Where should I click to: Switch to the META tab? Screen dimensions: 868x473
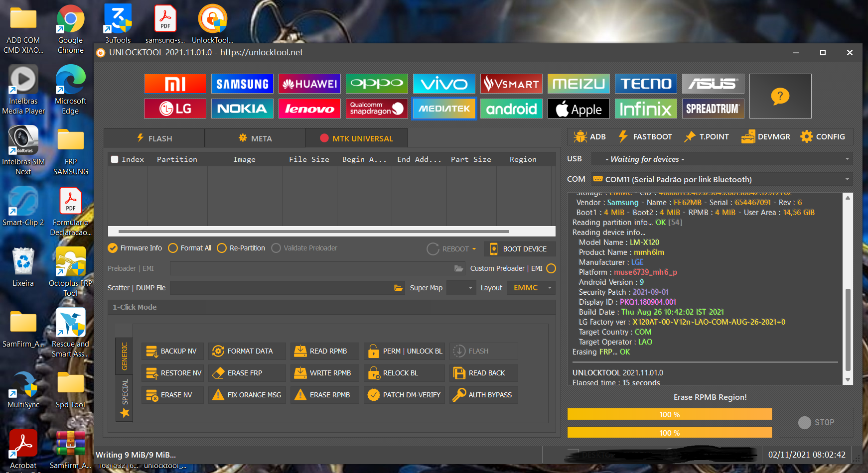click(255, 138)
